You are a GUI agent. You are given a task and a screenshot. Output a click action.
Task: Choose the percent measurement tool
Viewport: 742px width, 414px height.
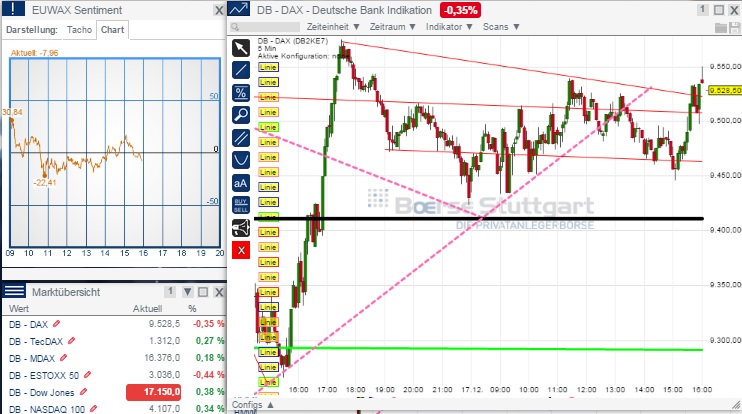[240, 93]
